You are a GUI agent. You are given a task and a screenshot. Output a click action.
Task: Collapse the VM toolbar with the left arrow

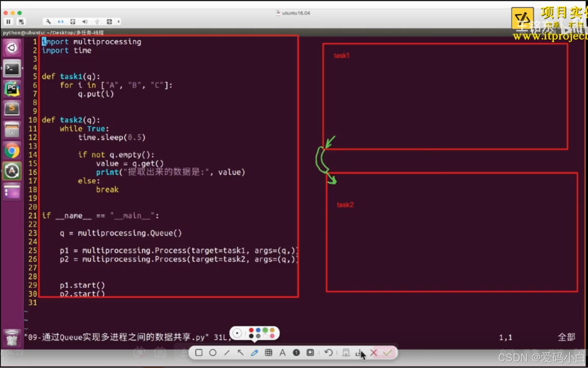click(x=118, y=22)
